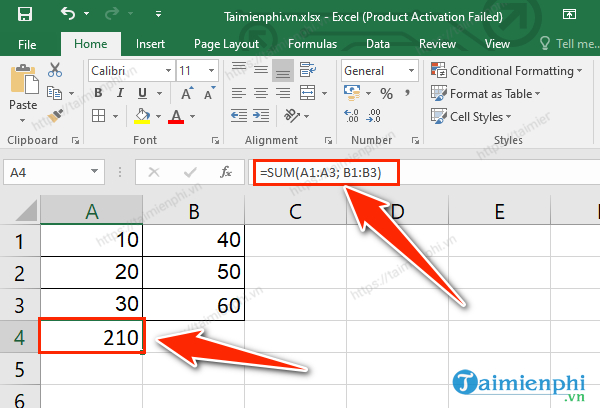Switch to the Home tab
The height and width of the screenshot is (408, 600).
[91, 44]
